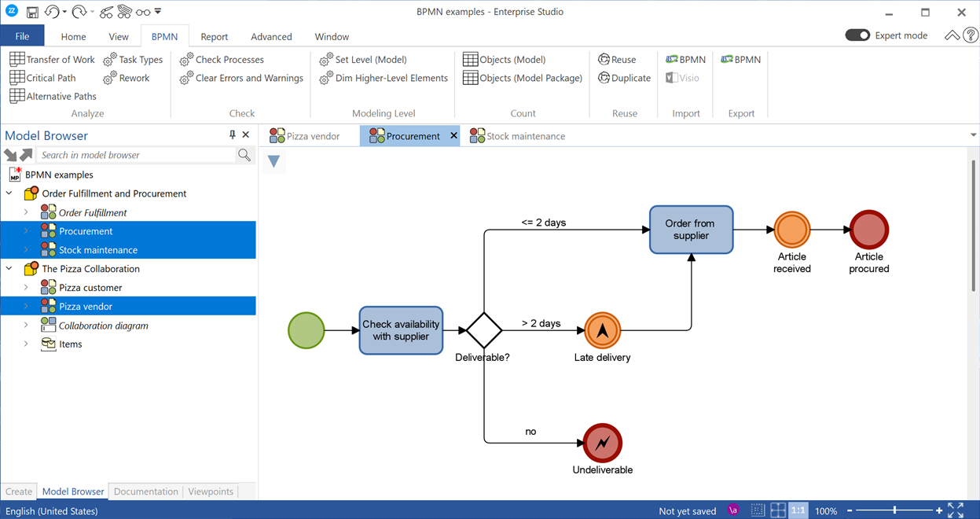
Task: Click the zoom slider handle
Action: click(x=894, y=510)
